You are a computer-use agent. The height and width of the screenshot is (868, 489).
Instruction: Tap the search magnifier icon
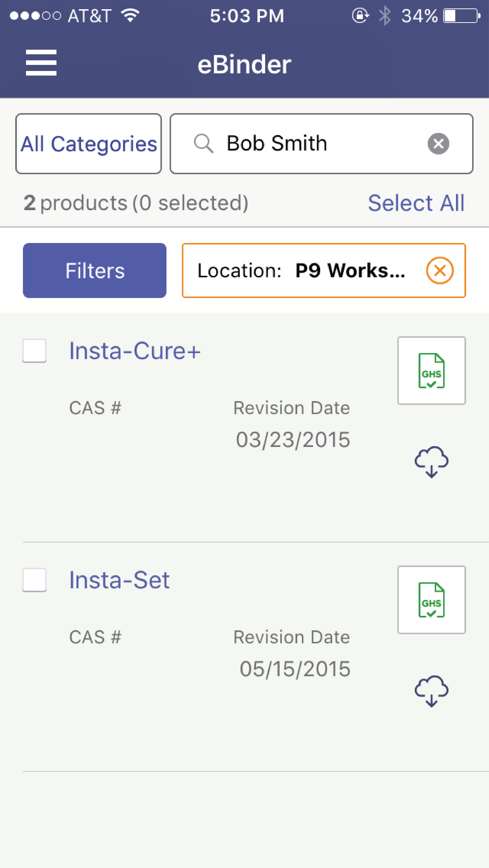(x=203, y=144)
